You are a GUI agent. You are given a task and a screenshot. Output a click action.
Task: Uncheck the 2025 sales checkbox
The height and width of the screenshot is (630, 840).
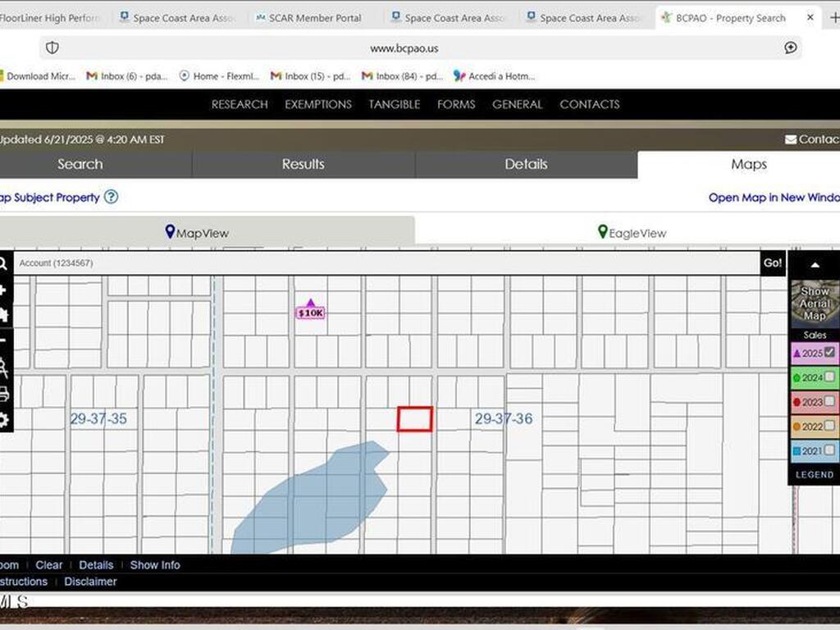(828, 353)
